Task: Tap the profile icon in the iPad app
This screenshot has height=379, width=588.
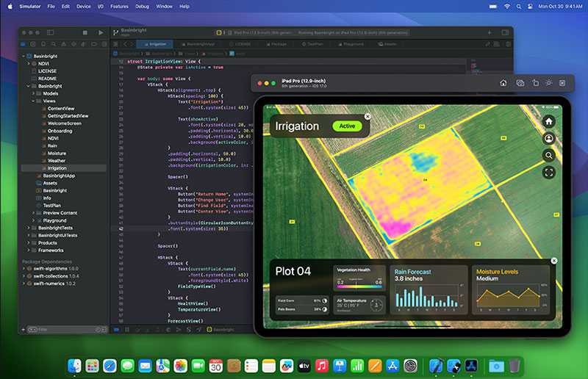Action: (x=548, y=138)
